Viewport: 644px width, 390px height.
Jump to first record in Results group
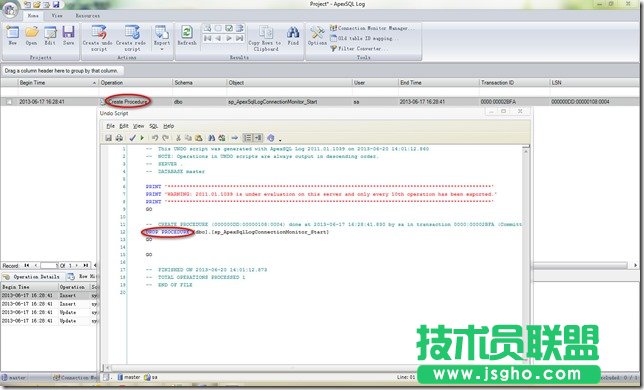[207, 38]
